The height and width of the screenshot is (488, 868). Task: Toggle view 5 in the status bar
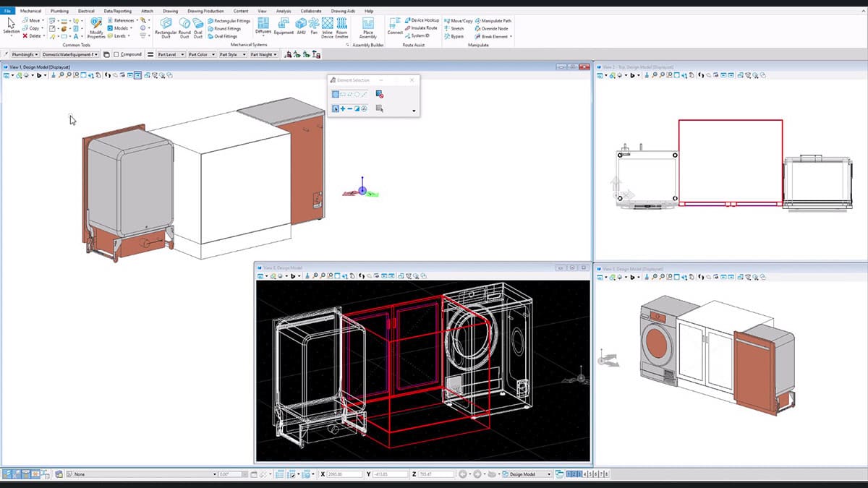(590, 474)
